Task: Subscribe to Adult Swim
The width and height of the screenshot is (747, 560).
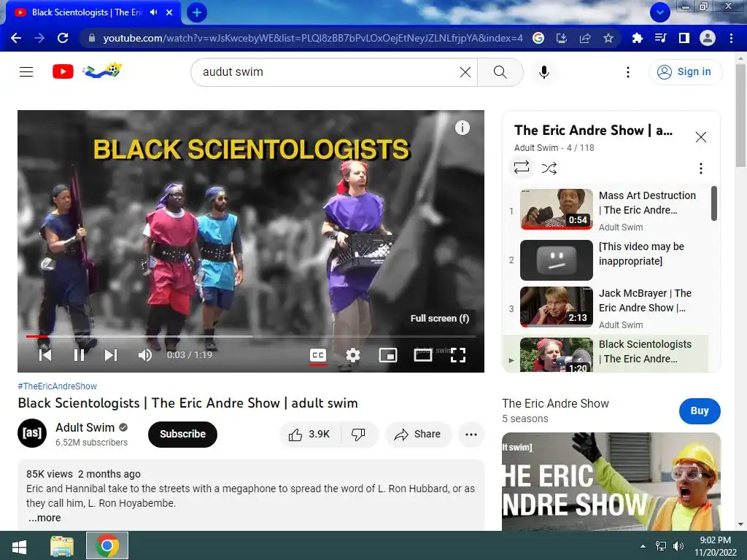Action: [x=182, y=434]
